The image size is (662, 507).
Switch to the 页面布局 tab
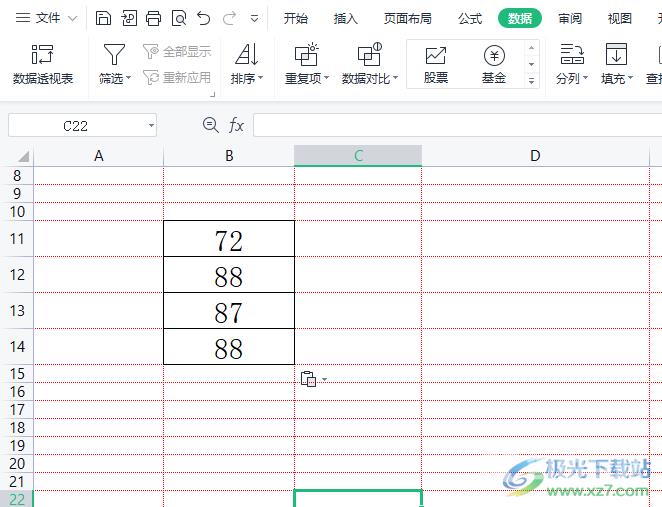[x=407, y=19]
